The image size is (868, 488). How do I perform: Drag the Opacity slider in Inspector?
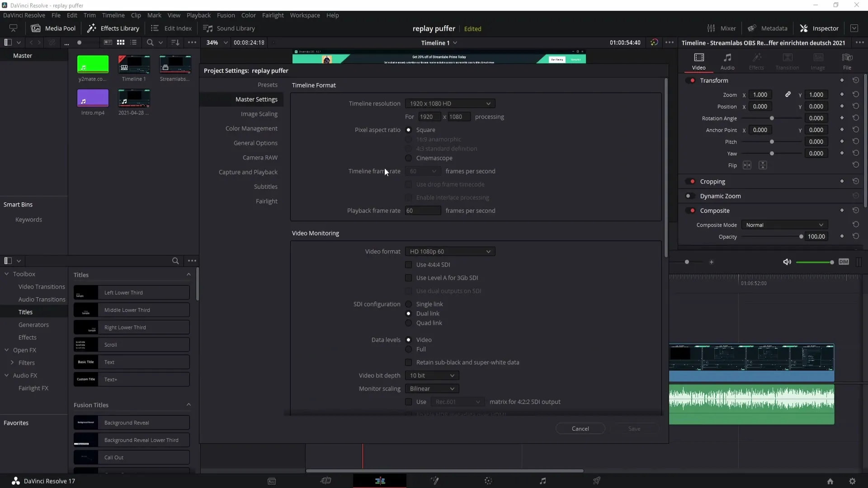coord(801,237)
